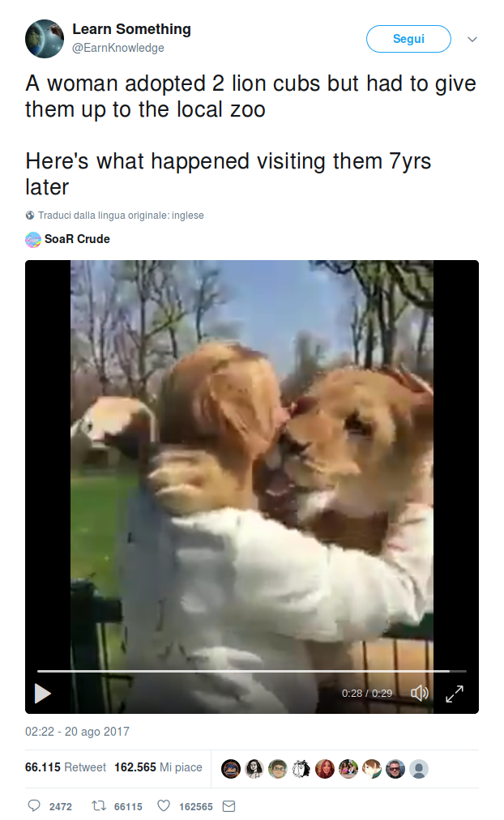This screenshot has height=820, width=504.
Task: Open the @EarnKnowledge handle link
Action: click(118, 48)
